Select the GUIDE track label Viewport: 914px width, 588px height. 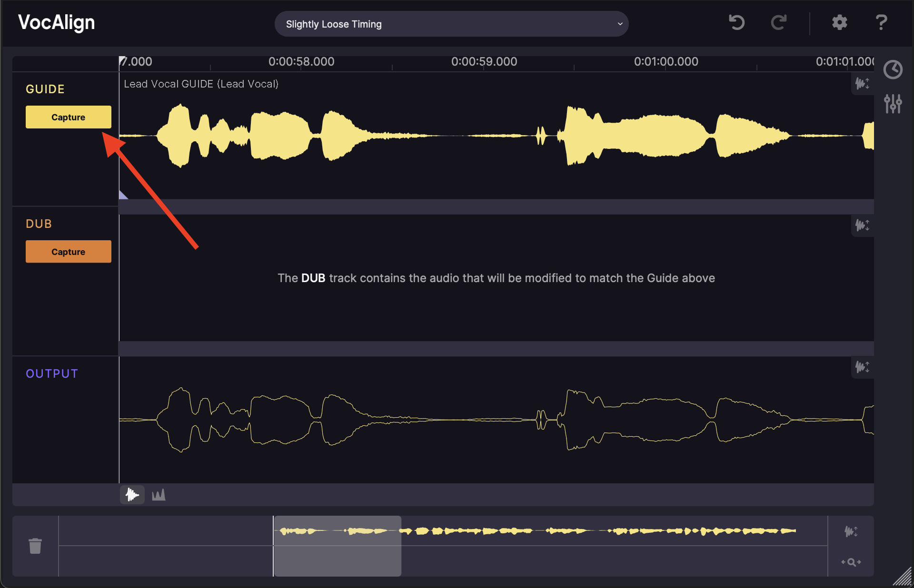45,88
